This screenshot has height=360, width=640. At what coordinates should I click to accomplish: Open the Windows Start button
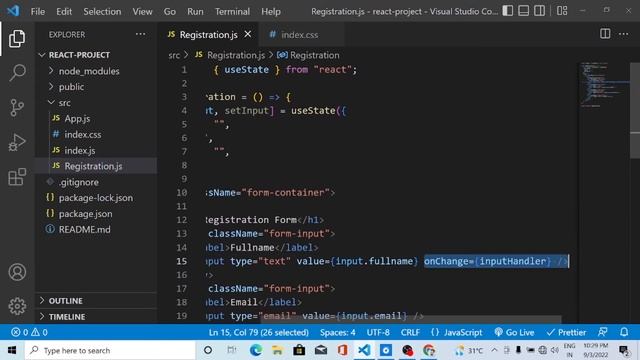[x=12, y=350]
